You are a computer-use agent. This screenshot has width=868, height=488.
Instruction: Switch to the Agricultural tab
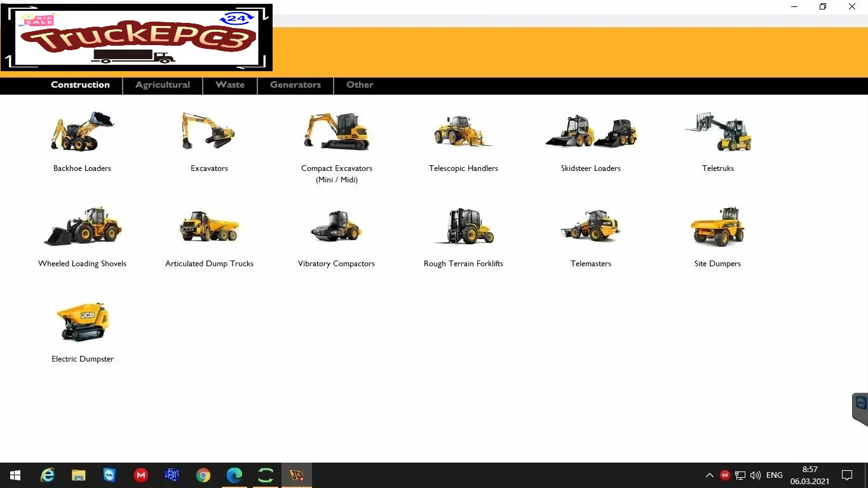point(162,85)
